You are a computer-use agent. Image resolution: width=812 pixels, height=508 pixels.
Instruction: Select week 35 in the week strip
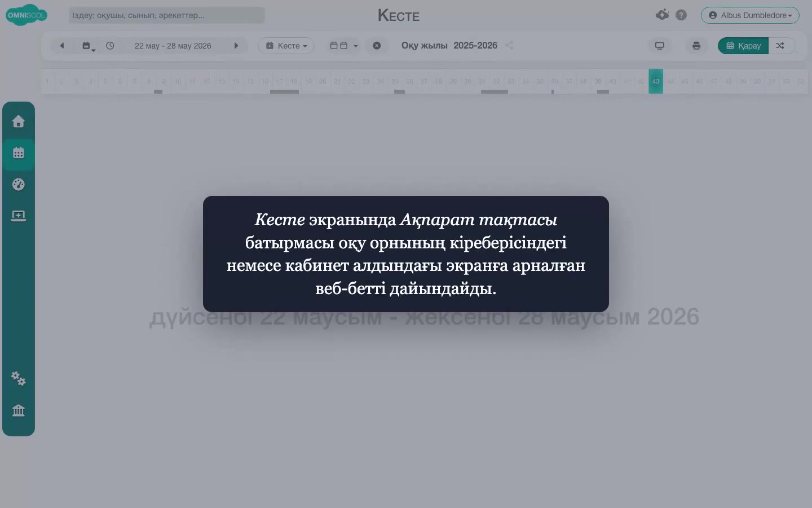(540, 81)
